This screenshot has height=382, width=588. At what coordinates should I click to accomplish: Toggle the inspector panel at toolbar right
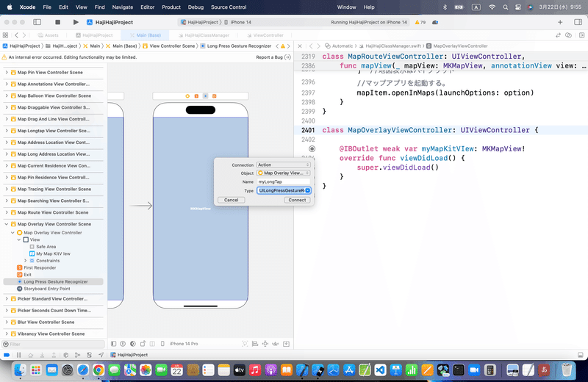pyautogui.click(x=578, y=22)
